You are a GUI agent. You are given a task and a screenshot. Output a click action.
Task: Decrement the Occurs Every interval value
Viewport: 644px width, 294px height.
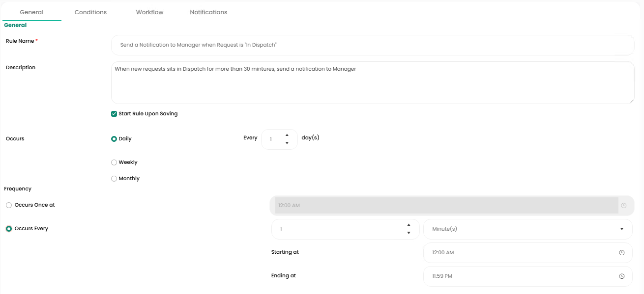click(409, 233)
